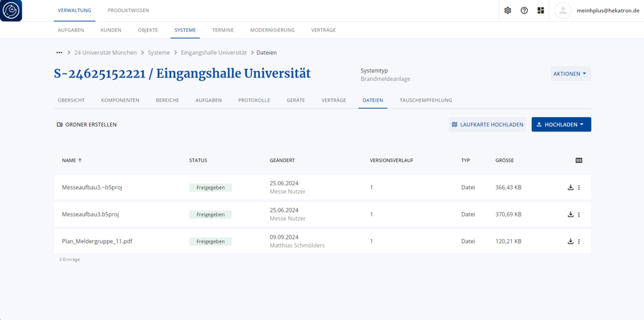The height and width of the screenshot is (320, 644).
Task: Switch to PRODUKTWISSEN top tab
Action: (128, 11)
